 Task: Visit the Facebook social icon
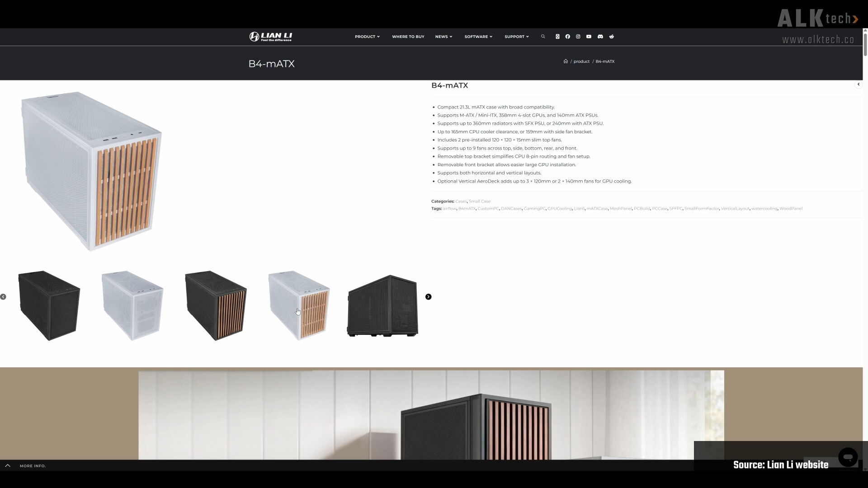pos(568,37)
